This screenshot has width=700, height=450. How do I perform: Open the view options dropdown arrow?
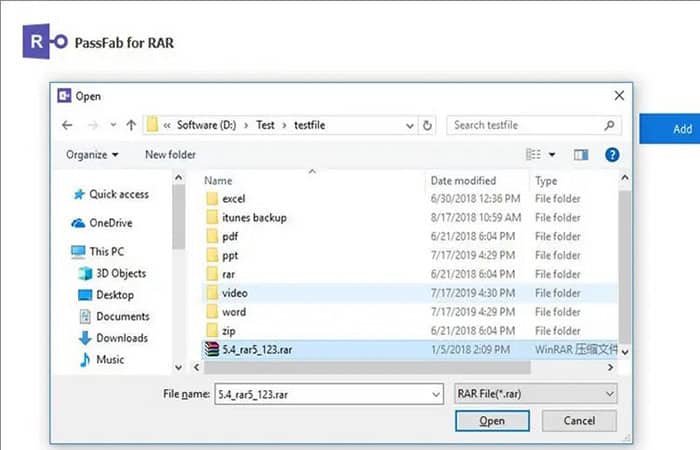click(x=552, y=155)
